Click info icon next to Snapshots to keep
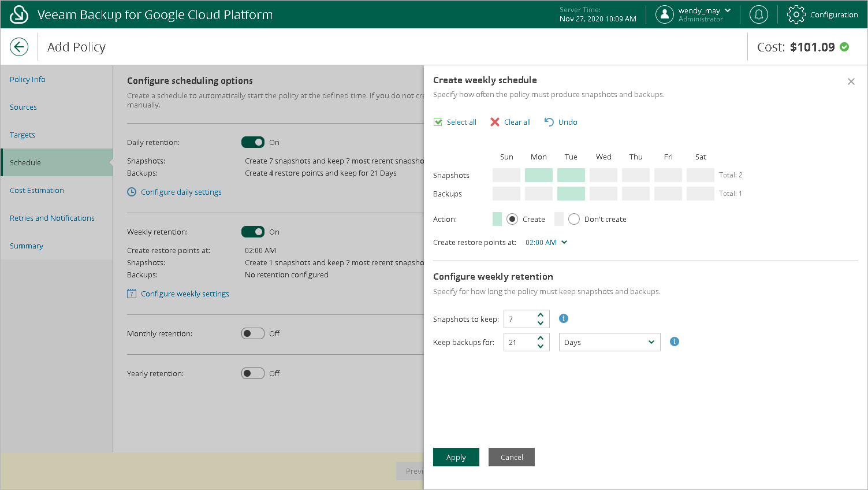The image size is (868, 490). (x=564, y=318)
